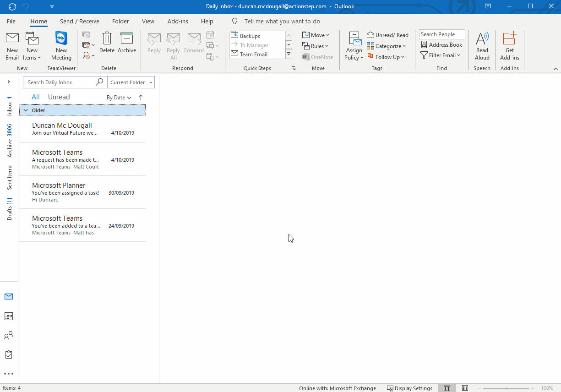Switch to the Send / Receive ribbon tab
Viewport: 561px width, 392px height.
tap(79, 21)
